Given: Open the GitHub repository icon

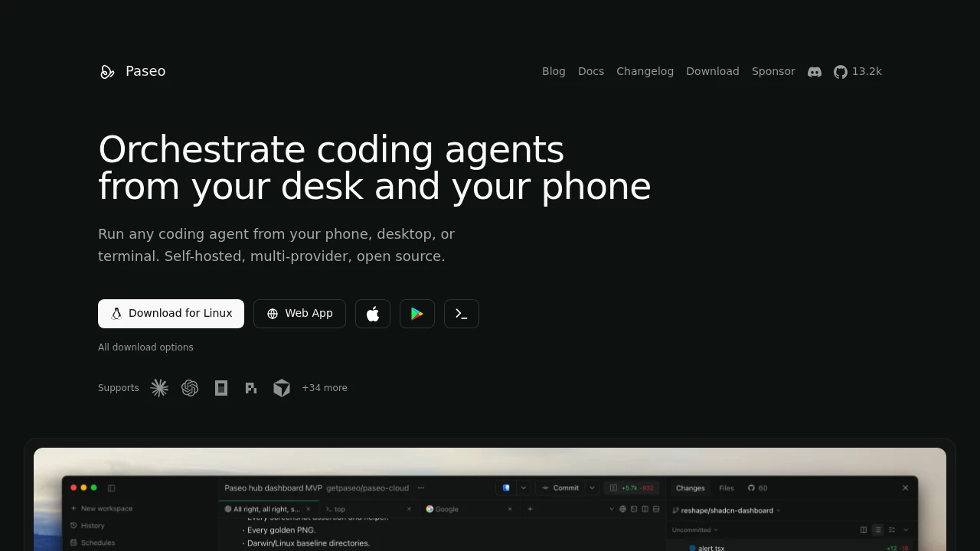Looking at the screenshot, I should [x=841, y=72].
